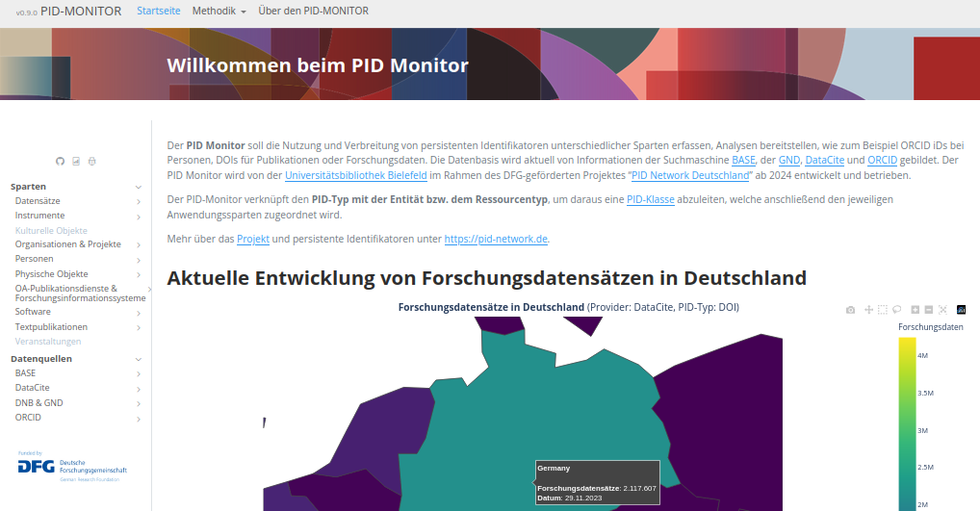Expand OA-Publikationsdienste & Forschungsinformationssysteme chevron
This screenshot has height=511, width=980.
pos(149,290)
